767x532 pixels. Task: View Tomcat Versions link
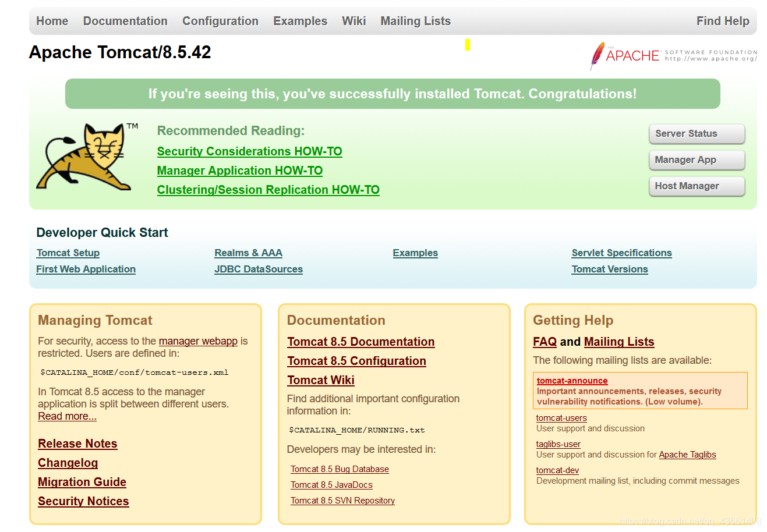610,269
